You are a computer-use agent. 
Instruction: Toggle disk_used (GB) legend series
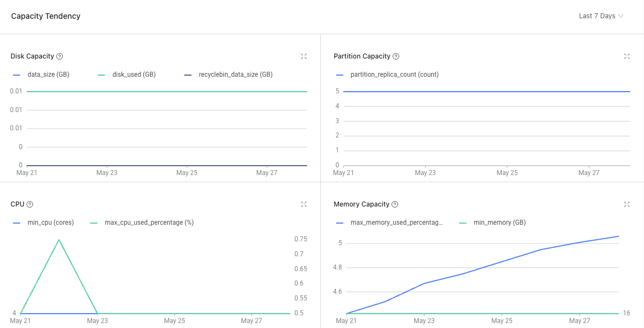tap(126, 75)
